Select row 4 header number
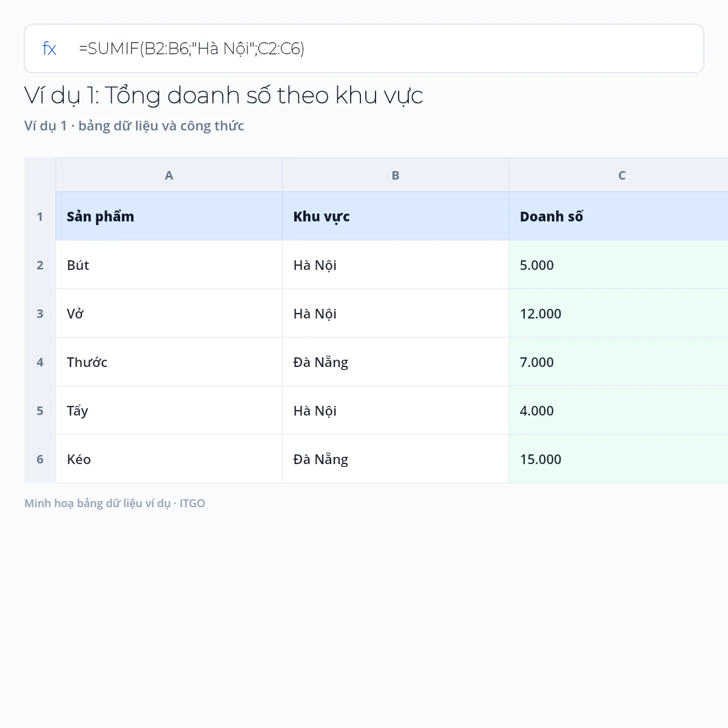Viewport: 728px width, 728px height. (40, 362)
